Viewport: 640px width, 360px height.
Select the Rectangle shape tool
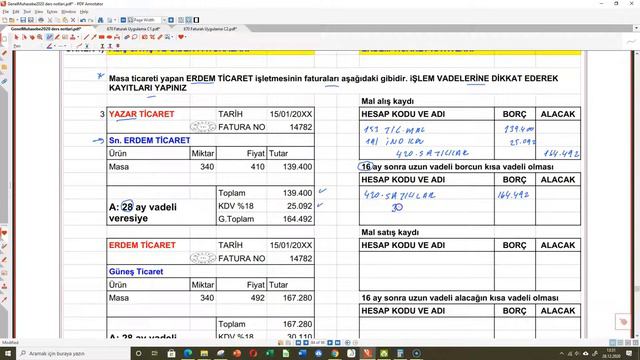[102, 37]
